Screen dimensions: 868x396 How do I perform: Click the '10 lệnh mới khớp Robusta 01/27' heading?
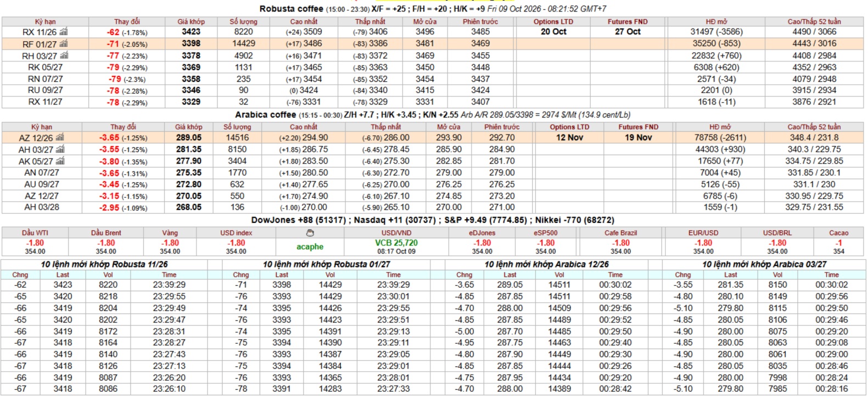pyautogui.click(x=326, y=264)
